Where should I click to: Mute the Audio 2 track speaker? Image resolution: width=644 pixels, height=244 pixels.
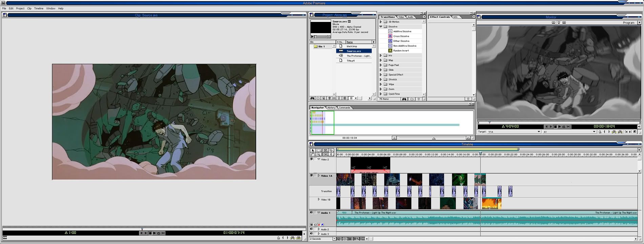pyautogui.click(x=311, y=229)
